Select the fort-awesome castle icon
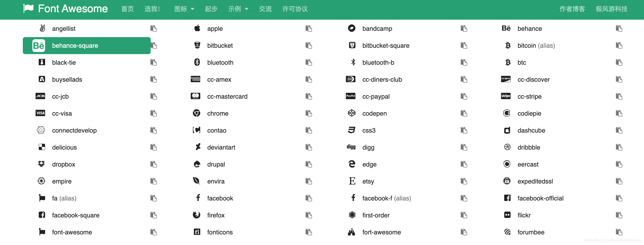This screenshot has height=245, width=644. [351, 232]
